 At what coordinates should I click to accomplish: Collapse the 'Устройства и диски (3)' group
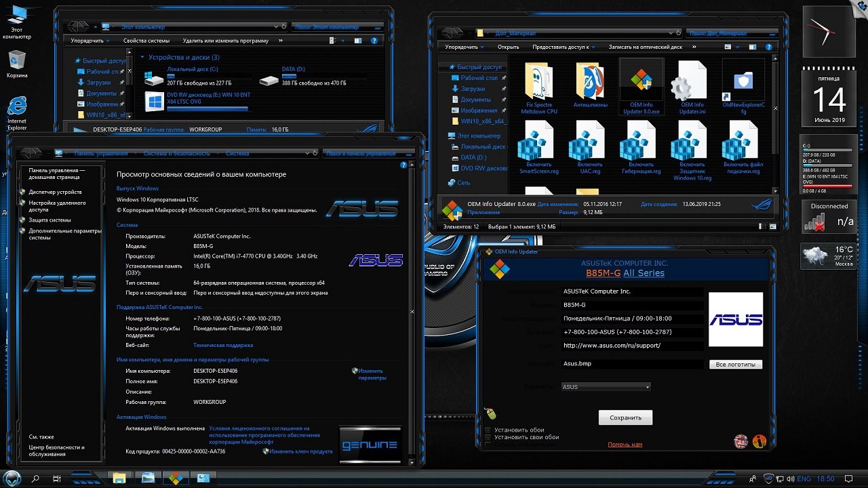pos(142,58)
